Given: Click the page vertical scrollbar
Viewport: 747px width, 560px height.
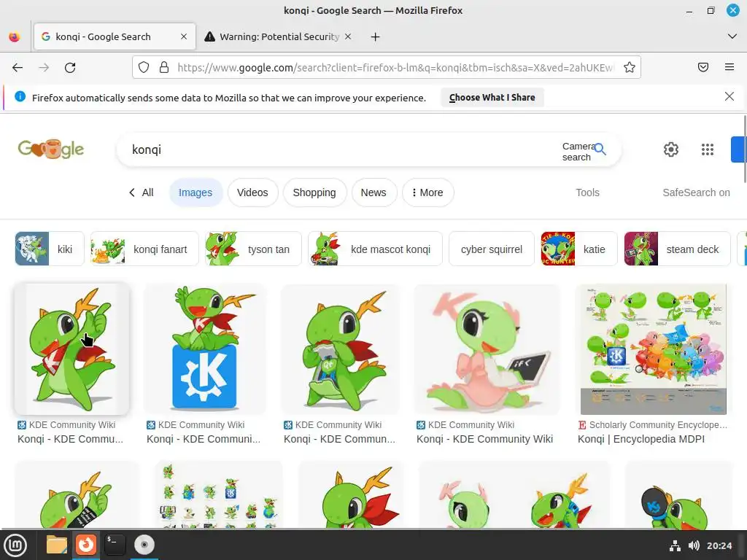Looking at the screenshot, I should coord(744,149).
